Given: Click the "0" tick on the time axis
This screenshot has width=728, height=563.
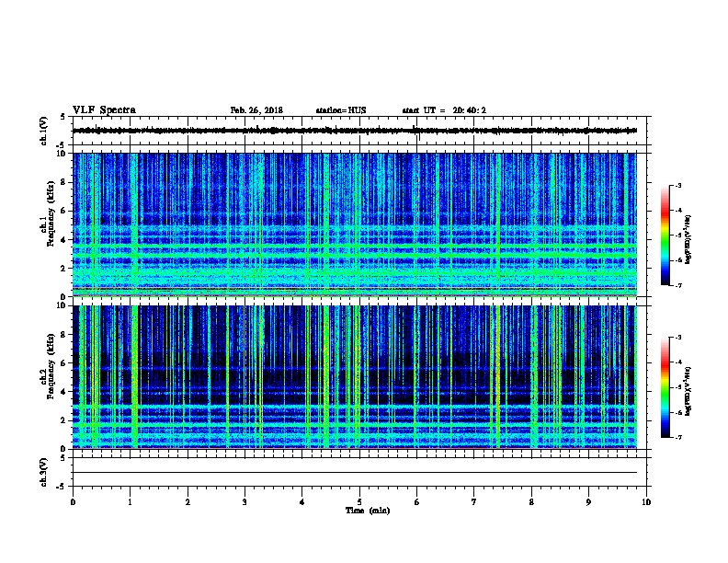Looking at the screenshot, I should click(x=73, y=501).
